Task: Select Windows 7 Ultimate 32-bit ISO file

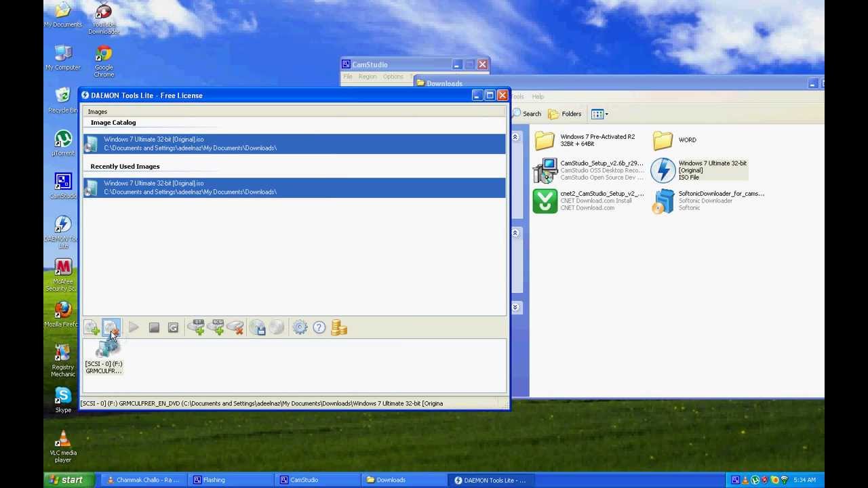Action: 700,170
